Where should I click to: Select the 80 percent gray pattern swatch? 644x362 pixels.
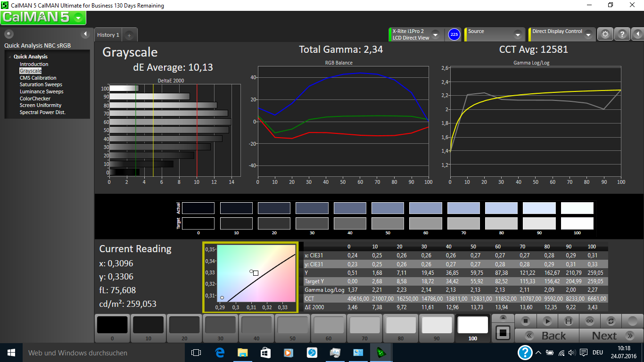400,328
